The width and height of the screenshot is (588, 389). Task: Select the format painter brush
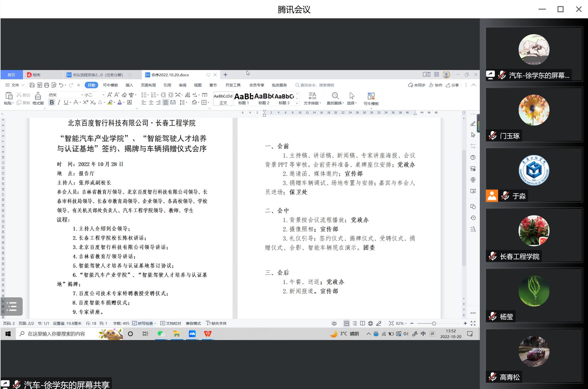click(x=38, y=96)
